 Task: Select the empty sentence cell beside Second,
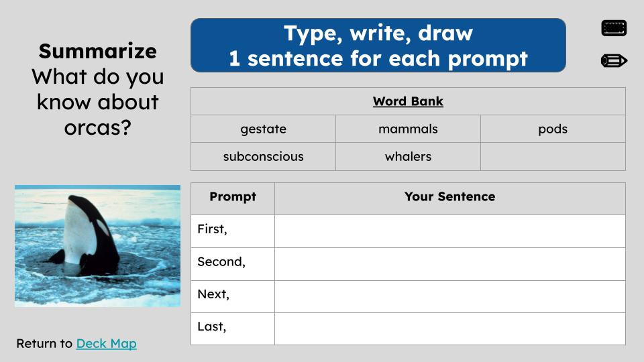tap(449, 264)
